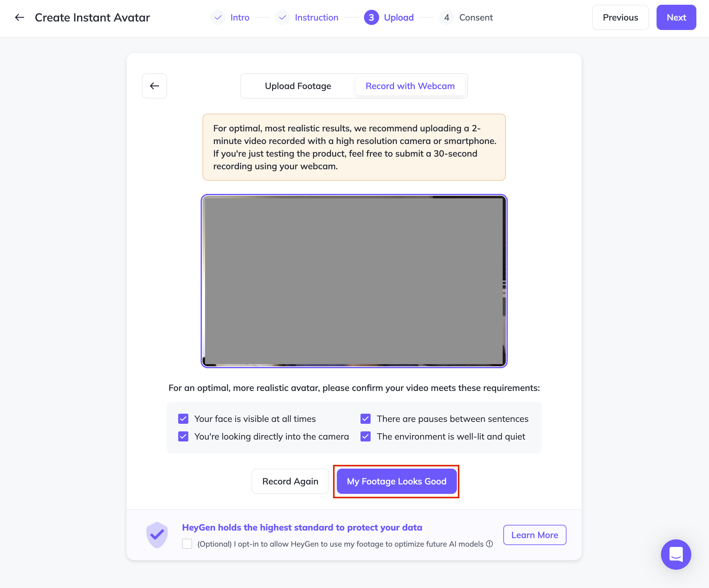This screenshot has width=709, height=588.
Task: Click the back arrow beside Create Instant Avatar
Action: point(20,17)
